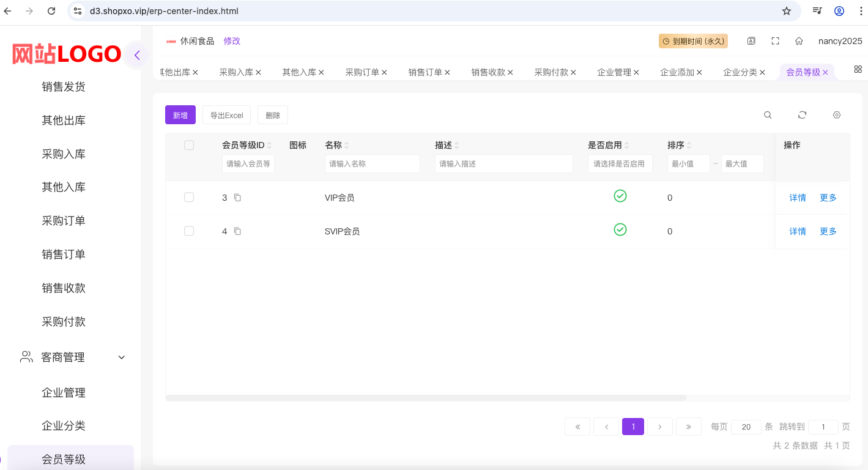868x470 pixels.
Task: Toggle fullscreen mode icon
Action: 775,41
